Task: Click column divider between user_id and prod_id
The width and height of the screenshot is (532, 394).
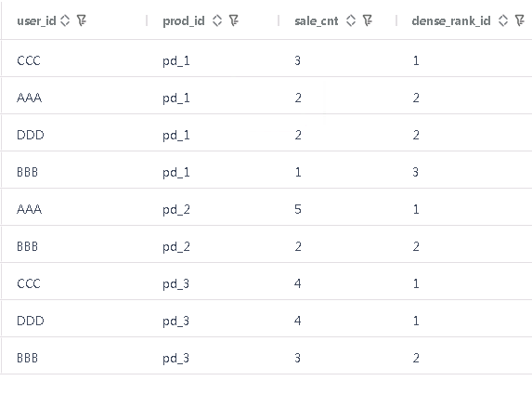Action: (147, 20)
